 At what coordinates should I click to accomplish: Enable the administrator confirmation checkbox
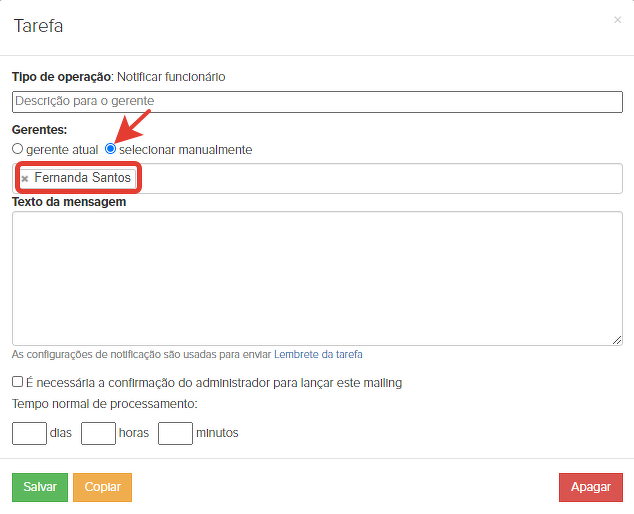pyautogui.click(x=17, y=382)
